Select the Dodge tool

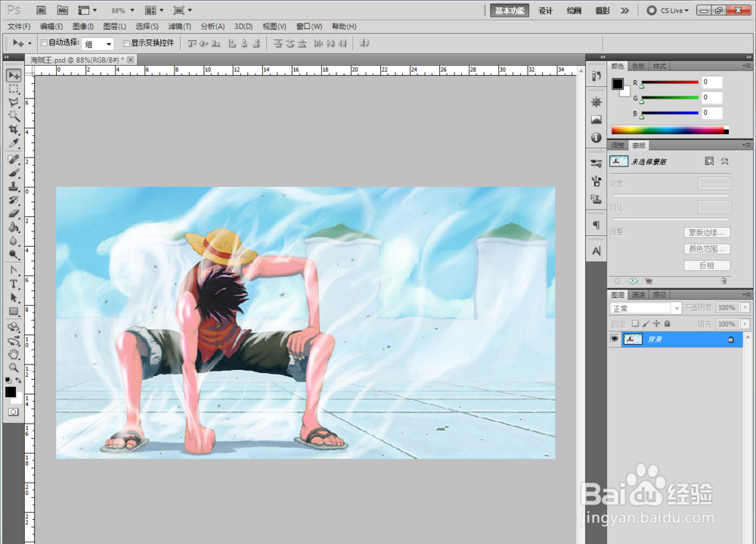pos(14,254)
